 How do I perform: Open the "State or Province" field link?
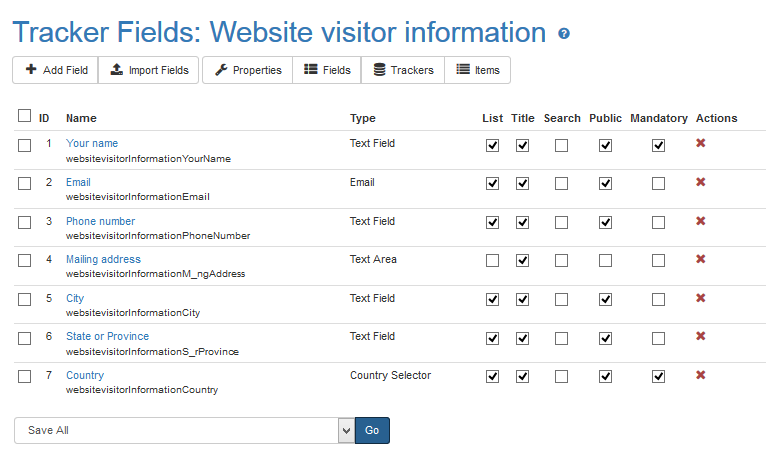tap(107, 337)
